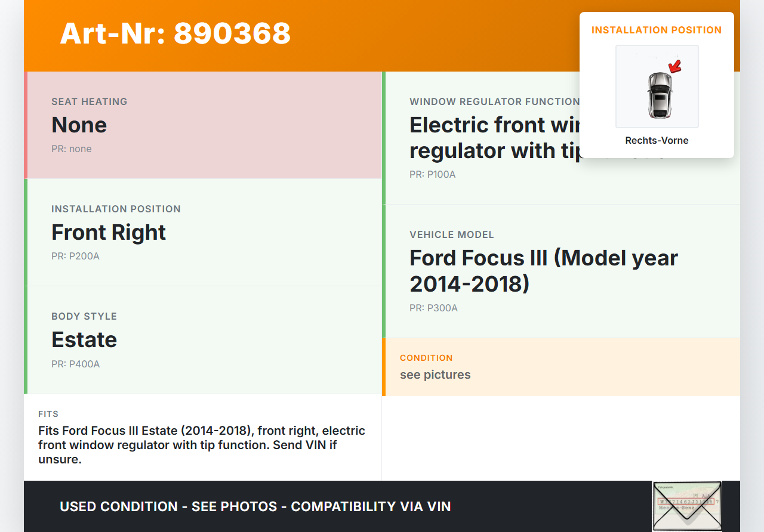The image size is (764, 532).
Task: Click the PR: P200A code
Action: click(75, 256)
